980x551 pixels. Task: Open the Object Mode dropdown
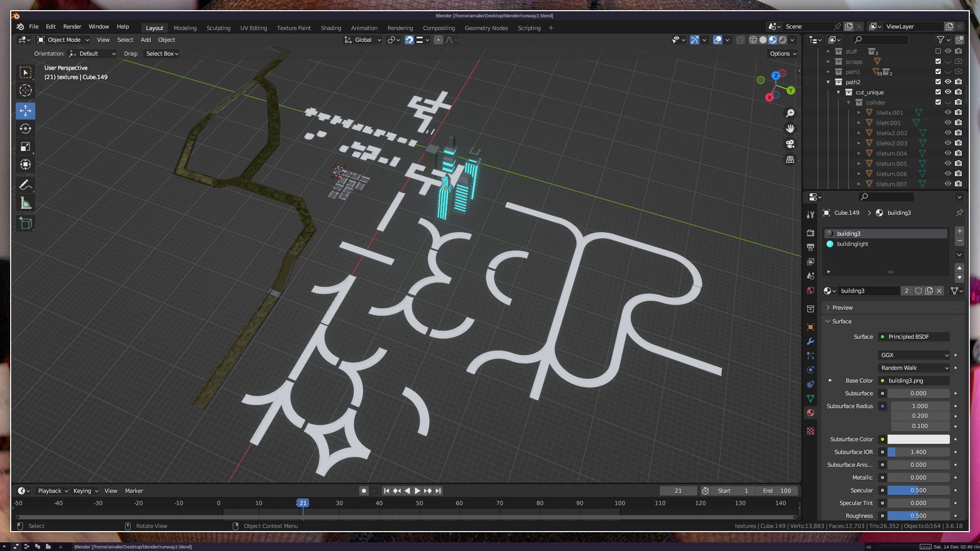click(63, 40)
